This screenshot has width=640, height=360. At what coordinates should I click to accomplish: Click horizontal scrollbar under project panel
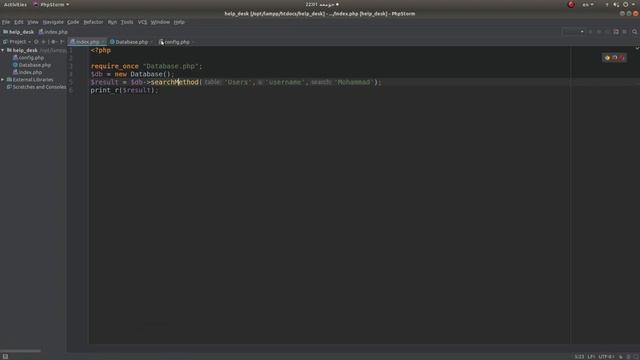click(x=20, y=350)
